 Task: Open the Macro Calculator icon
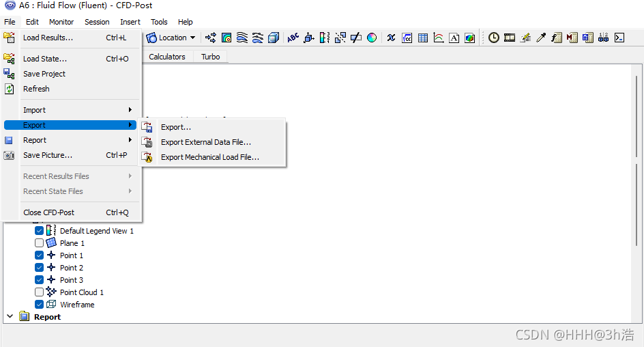(x=572, y=38)
